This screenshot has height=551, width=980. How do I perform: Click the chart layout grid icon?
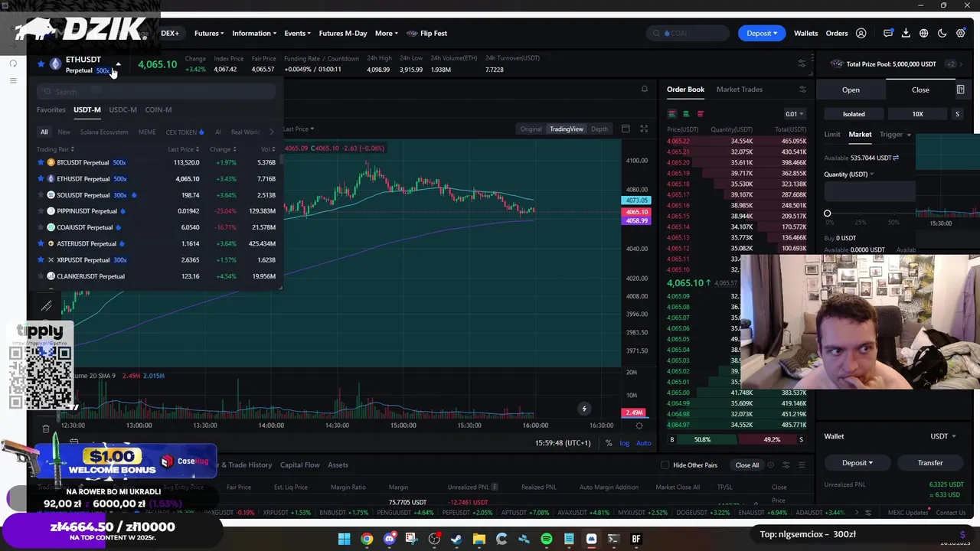click(626, 129)
